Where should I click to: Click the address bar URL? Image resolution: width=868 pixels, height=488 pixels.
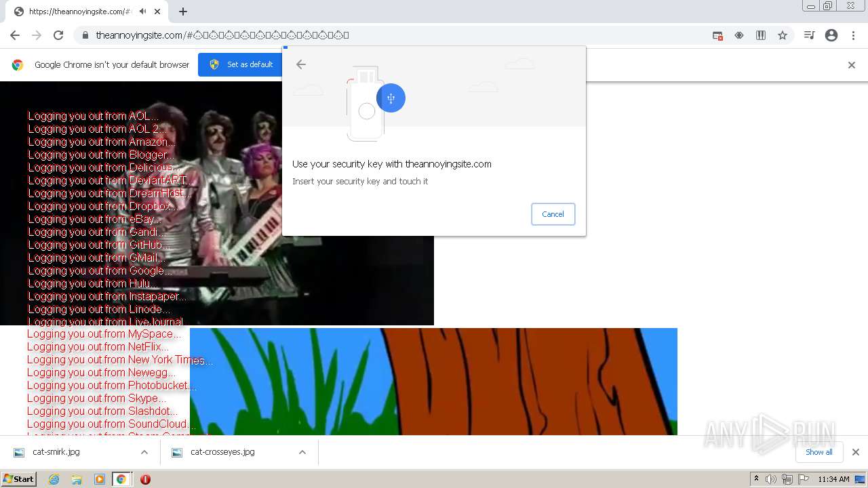click(x=222, y=35)
